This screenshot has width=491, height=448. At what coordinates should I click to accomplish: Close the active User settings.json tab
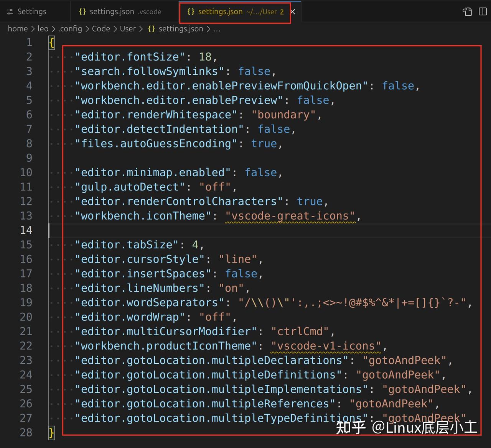292,11
